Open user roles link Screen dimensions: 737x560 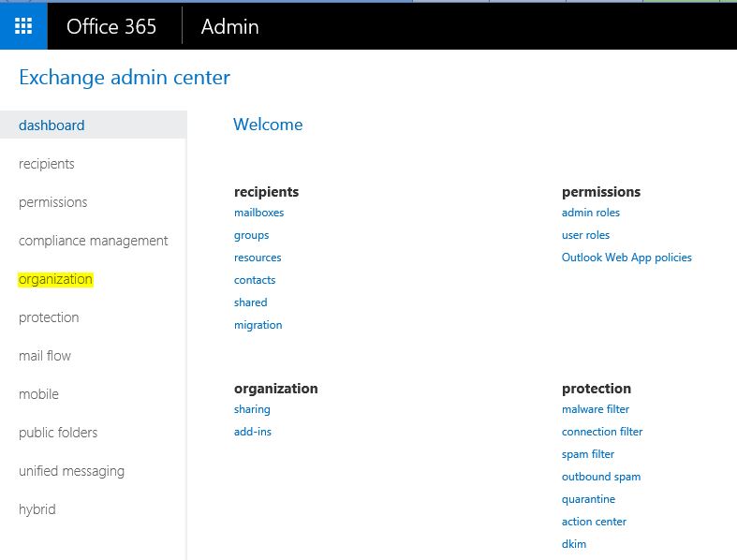585,235
